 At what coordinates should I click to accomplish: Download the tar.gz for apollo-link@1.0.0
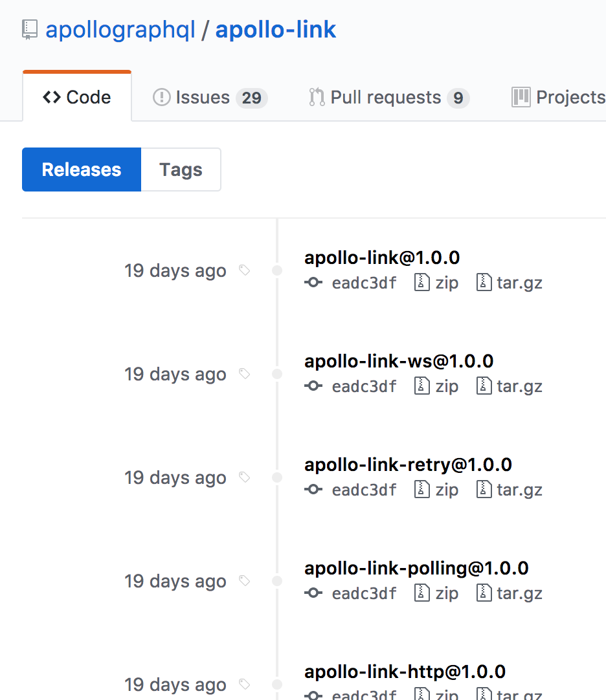pyautogui.click(x=519, y=283)
